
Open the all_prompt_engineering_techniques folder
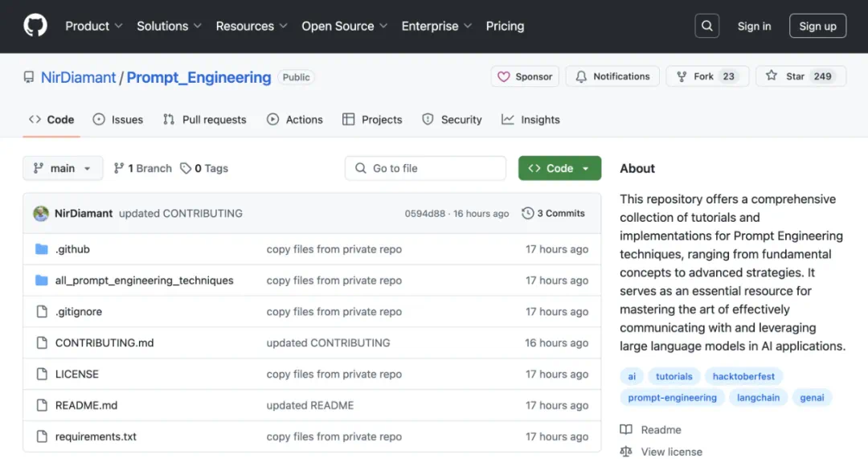tap(144, 281)
